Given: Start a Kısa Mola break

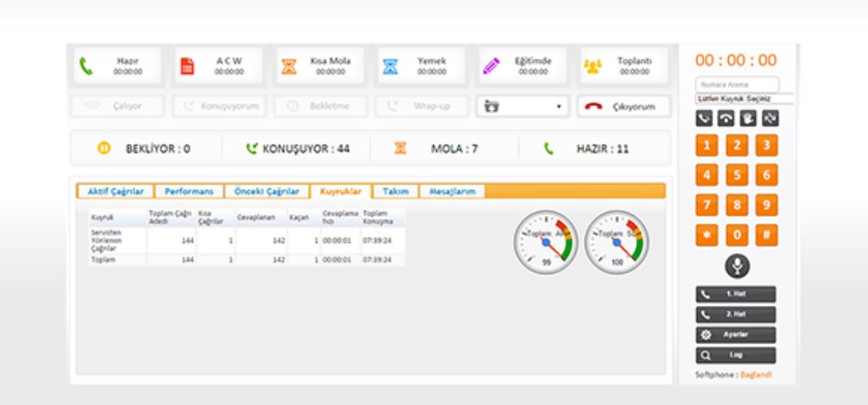Looking at the screenshot, I should point(320,66).
